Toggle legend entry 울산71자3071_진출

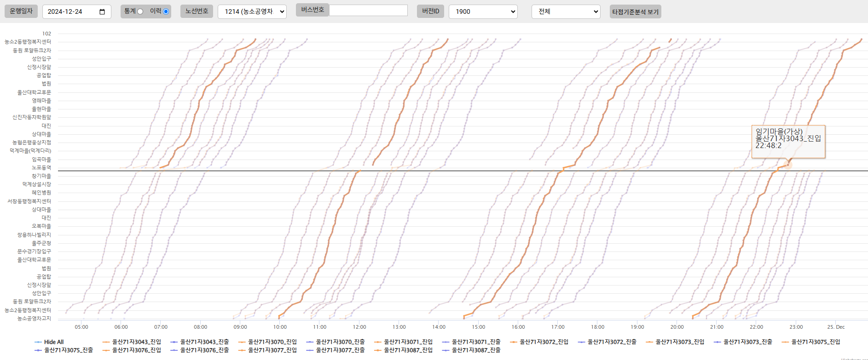coord(476,342)
